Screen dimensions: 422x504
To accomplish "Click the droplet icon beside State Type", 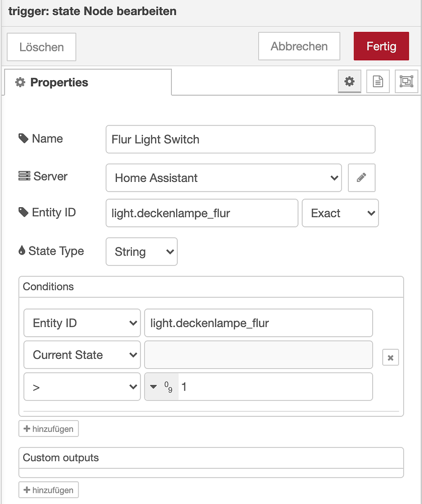I will coord(23,250).
